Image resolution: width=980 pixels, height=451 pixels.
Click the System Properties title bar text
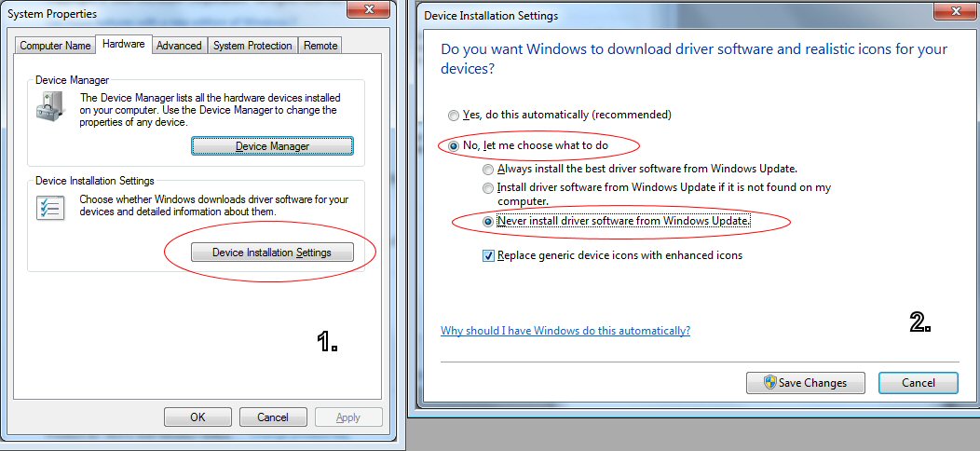tap(52, 13)
